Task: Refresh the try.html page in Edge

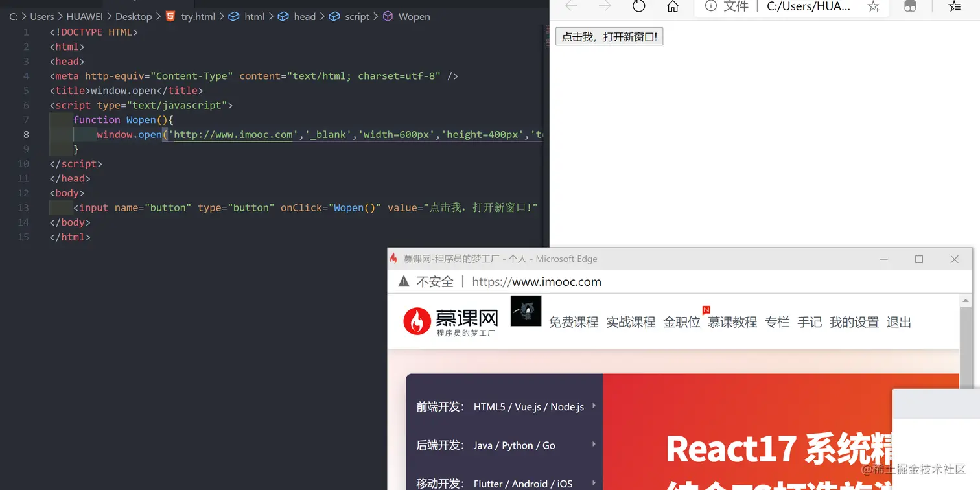Action: coord(638,6)
